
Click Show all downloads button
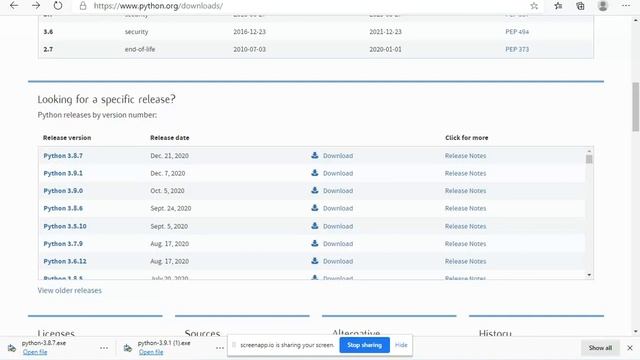[x=600, y=348]
